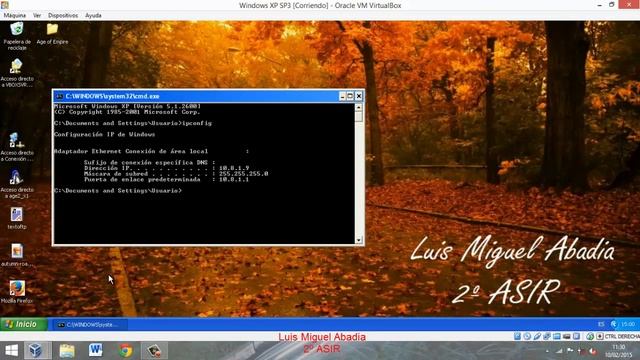Select the Acceso directo a Conexión shortcut
Image resolution: width=640 pixels, height=360 pixels.
point(17,147)
